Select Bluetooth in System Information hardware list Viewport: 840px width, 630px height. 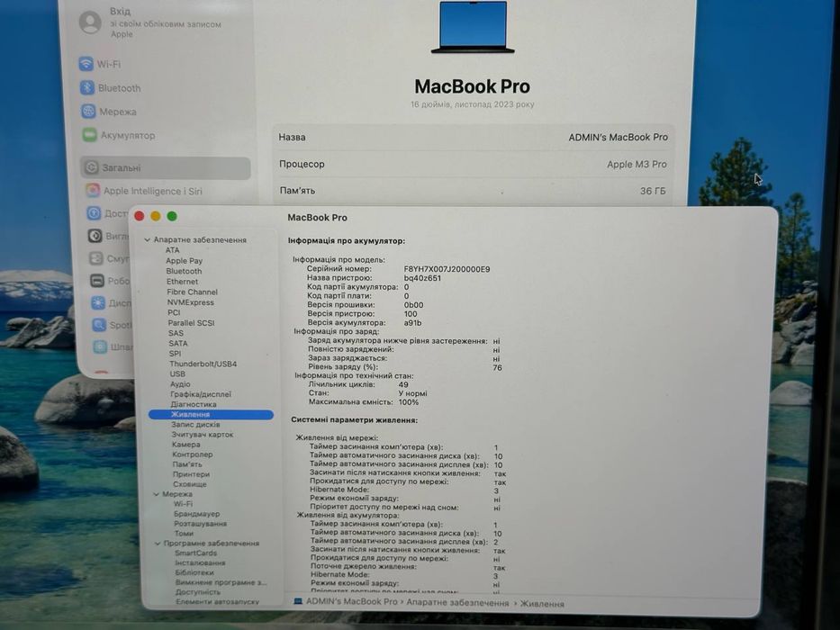pyautogui.click(x=184, y=271)
